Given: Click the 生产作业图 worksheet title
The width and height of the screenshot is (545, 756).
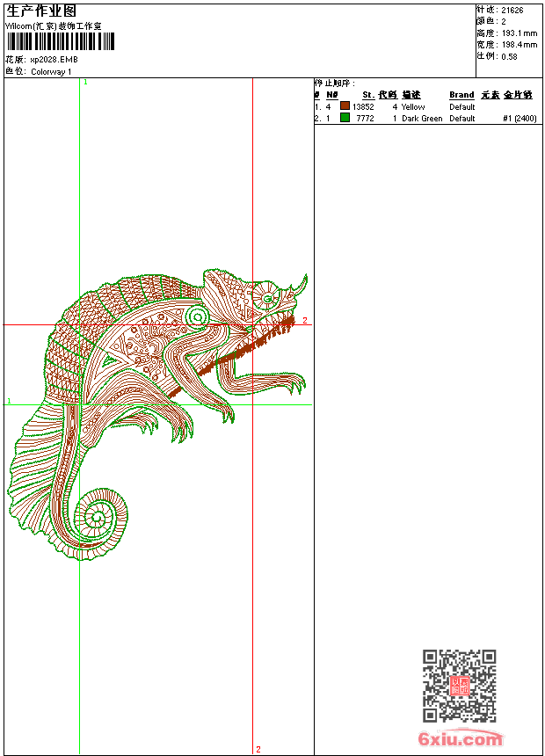Looking at the screenshot, I should coord(41,11).
